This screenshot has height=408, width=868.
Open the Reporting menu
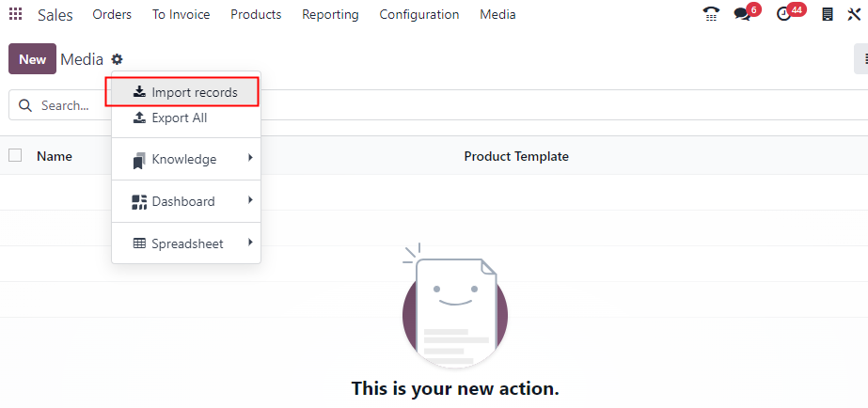coord(330,14)
